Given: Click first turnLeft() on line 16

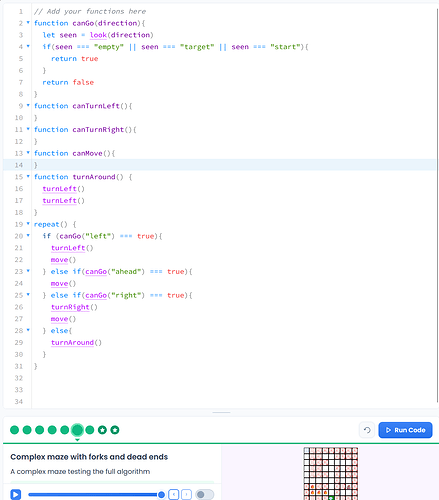Looking at the screenshot, I should (x=64, y=189).
